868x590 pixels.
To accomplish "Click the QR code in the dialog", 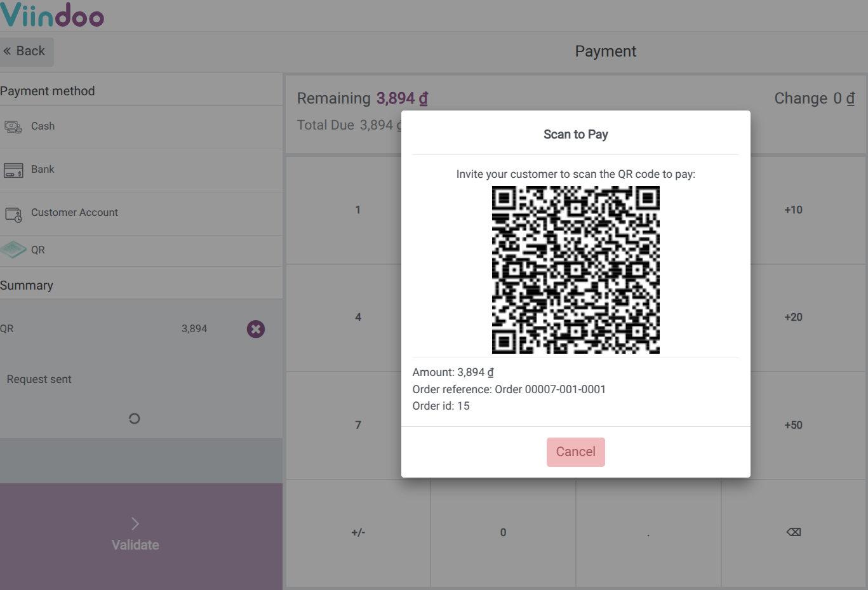I will 575,269.
